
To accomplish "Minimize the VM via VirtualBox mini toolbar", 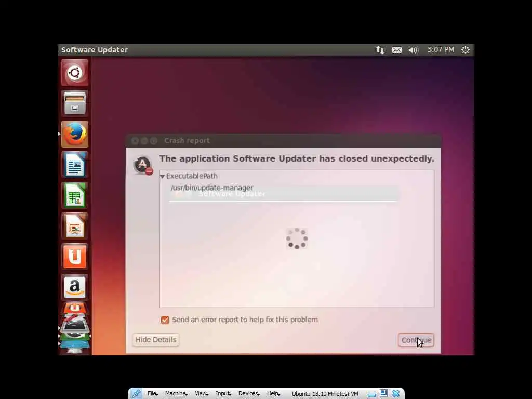I will tap(372, 394).
